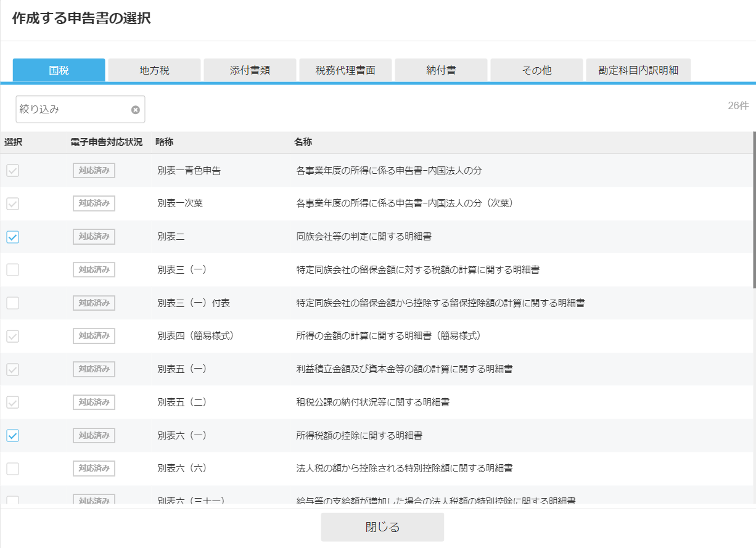Click the 略称 column header
The width and height of the screenshot is (756, 548).
coord(165,142)
